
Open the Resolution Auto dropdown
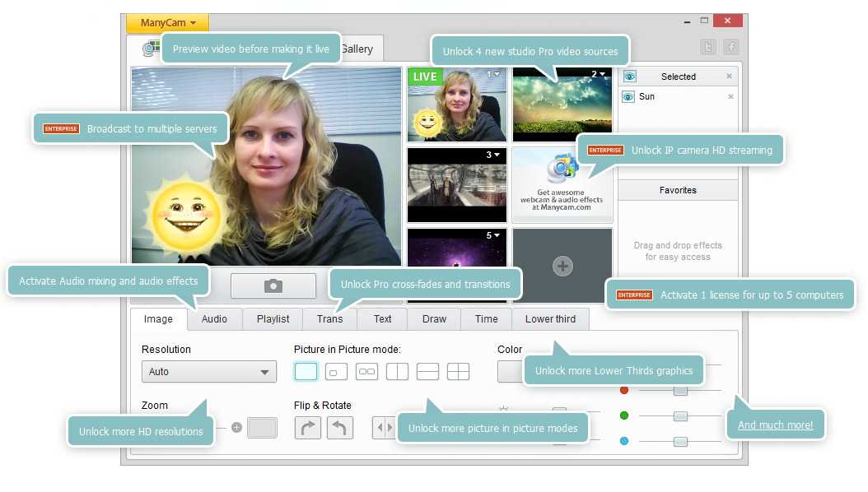click(x=208, y=372)
